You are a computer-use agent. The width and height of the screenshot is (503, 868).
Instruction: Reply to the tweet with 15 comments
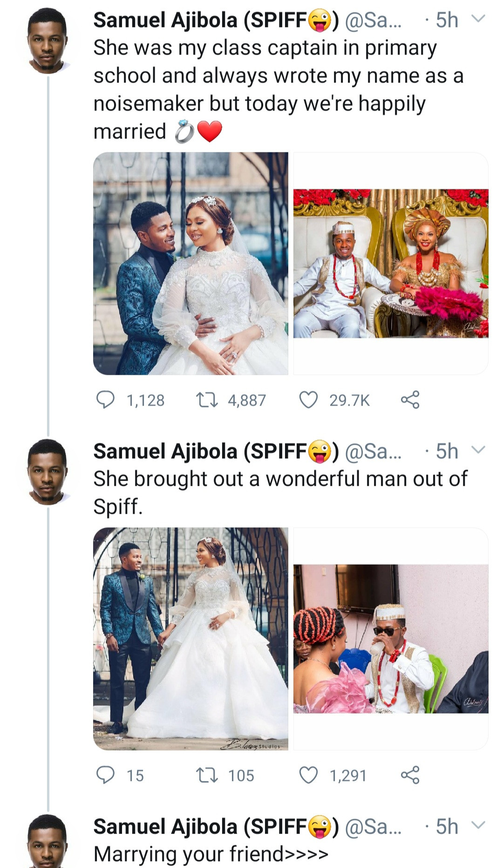[x=105, y=775]
